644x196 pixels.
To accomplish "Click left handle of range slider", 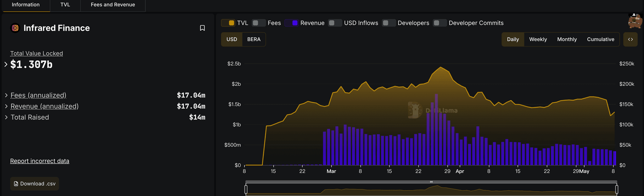I will pos(246,189).
